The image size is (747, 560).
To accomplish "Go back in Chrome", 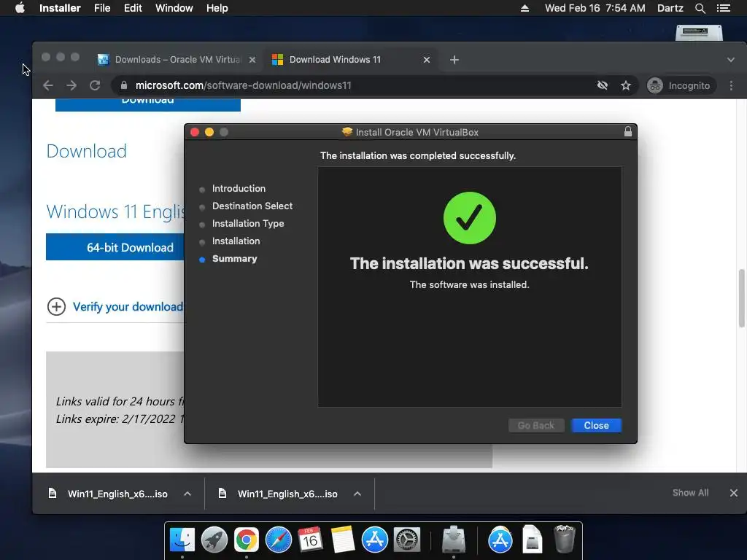I will tap(47, 86).
